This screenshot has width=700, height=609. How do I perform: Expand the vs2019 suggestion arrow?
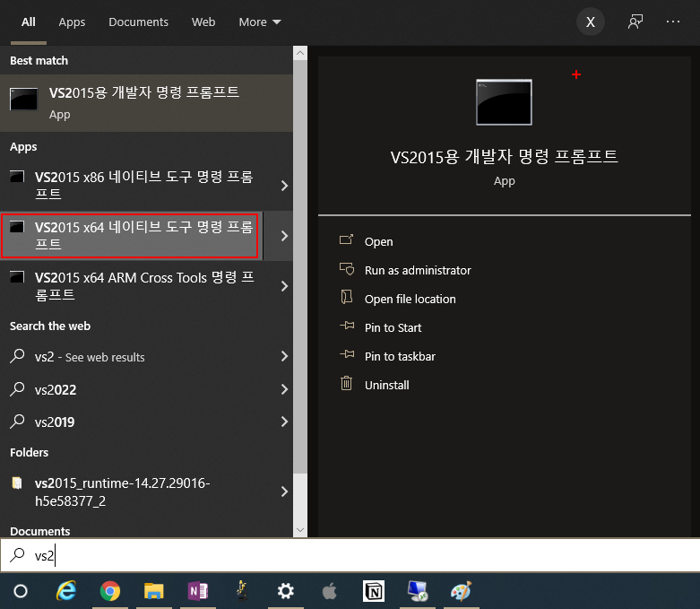click(x=284, y=422)
